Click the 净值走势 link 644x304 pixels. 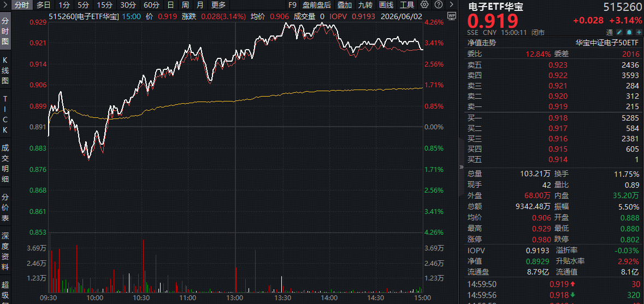(481, 43)
